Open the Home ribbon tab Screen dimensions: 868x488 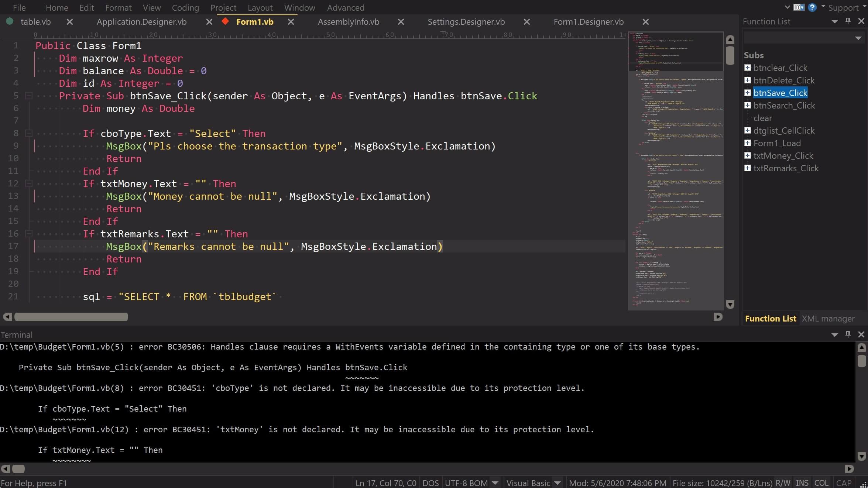click(57, 7)
